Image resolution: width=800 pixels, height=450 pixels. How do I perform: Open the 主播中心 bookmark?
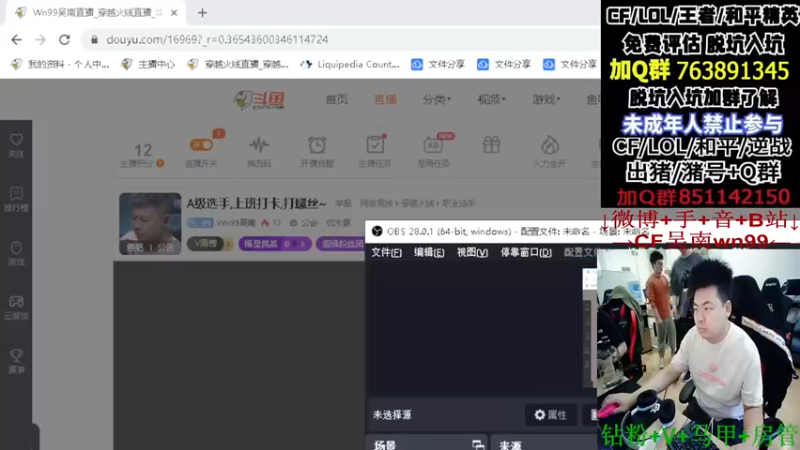point(148,64)
